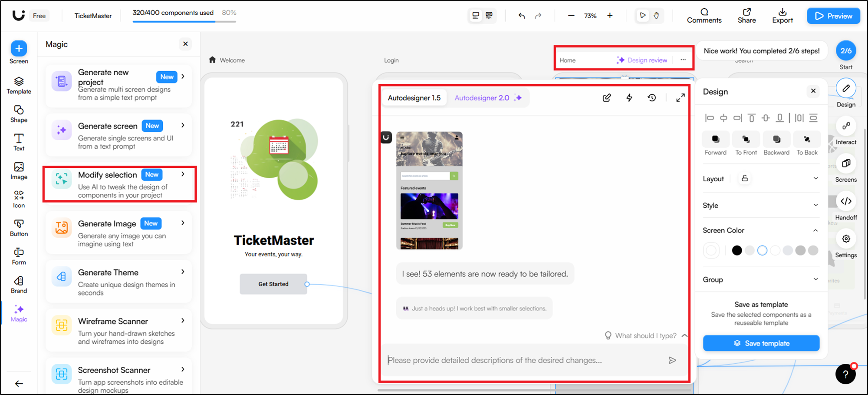Send the prompt with the arrow icon
The height and width of the screenshot is (395, 868).
[672, 360]
